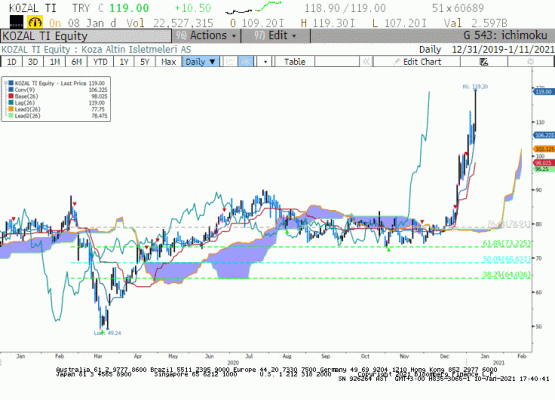Click the double left arrow collapse icon
Viewport: 555px width, 400px height.
pos(366,62)
